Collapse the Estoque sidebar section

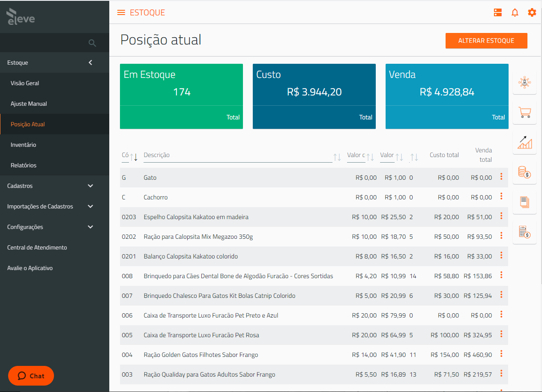point(90,62)
